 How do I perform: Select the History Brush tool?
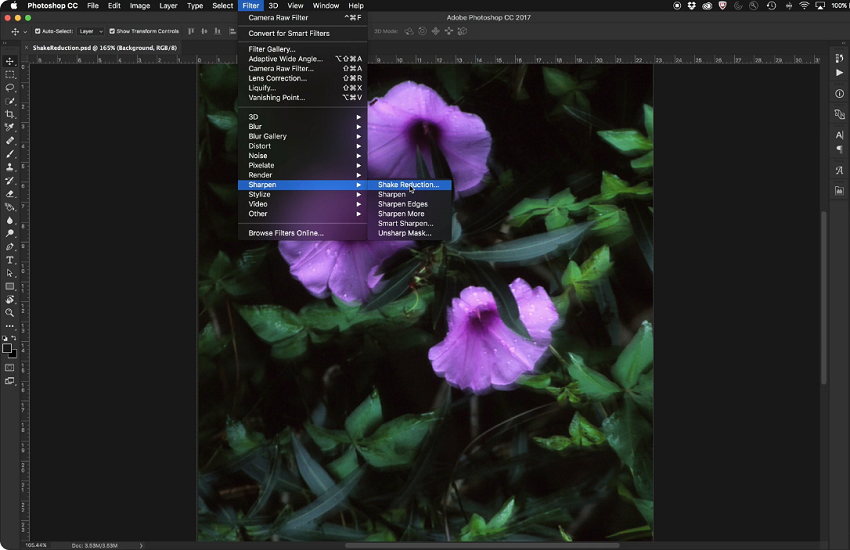tap(10, 180)
